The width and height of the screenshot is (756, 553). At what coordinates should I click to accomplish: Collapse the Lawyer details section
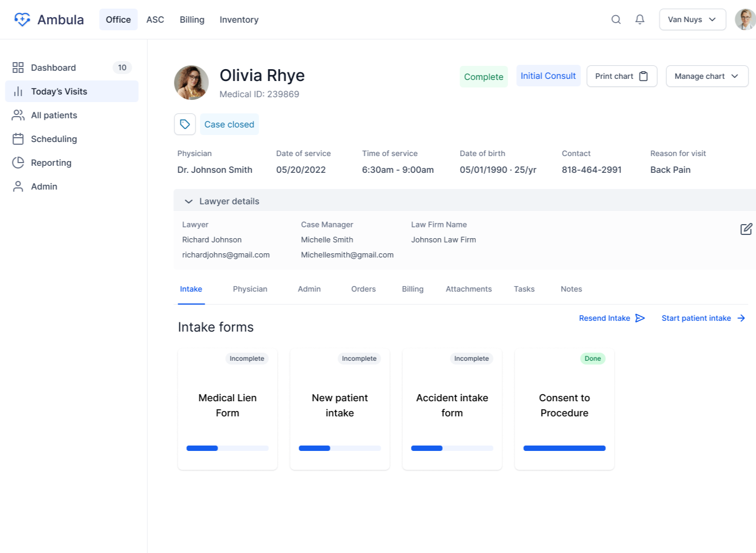[188, 201]
